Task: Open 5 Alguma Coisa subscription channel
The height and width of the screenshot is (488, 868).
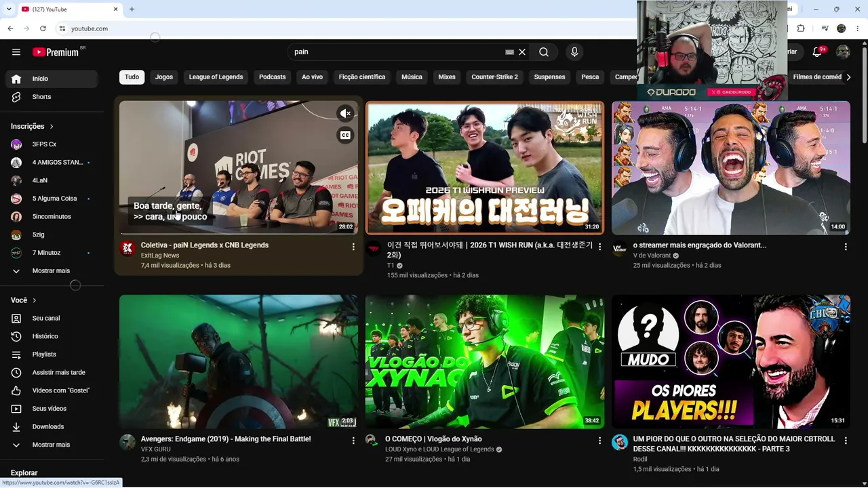Action: coord(52,199)
